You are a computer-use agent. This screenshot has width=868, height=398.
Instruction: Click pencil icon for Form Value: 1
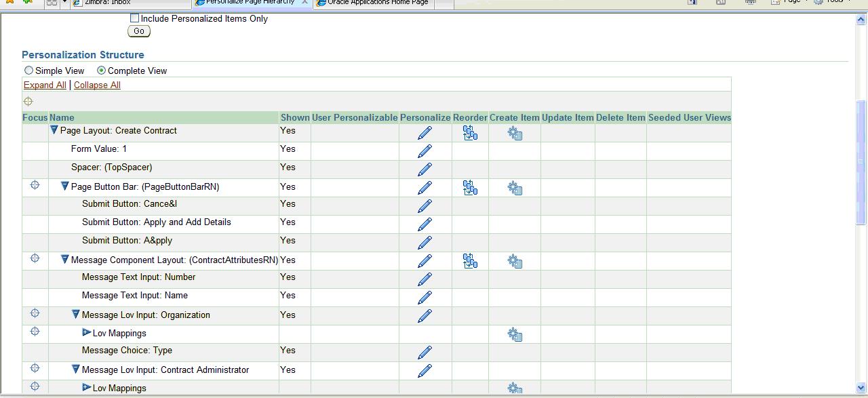click(x=425, y=151)
